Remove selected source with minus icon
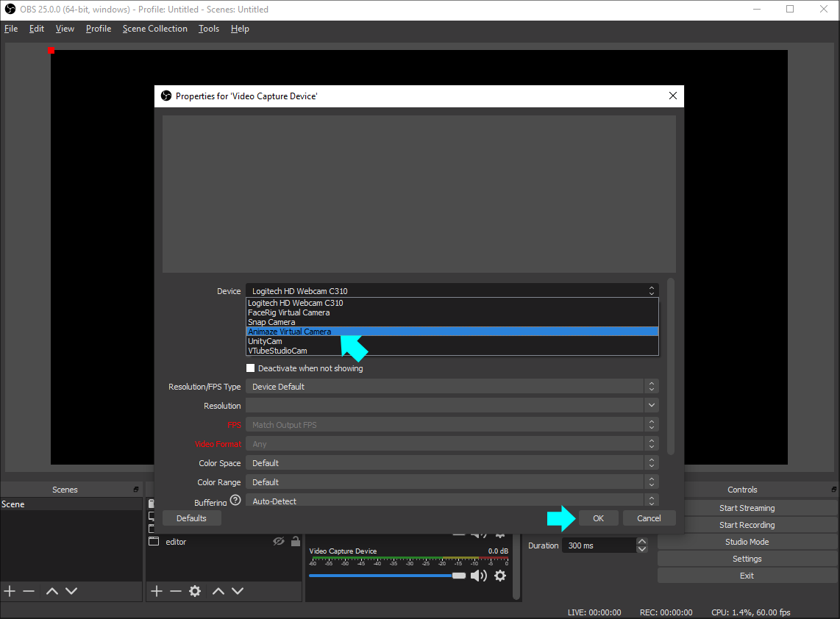 [176, 590]
